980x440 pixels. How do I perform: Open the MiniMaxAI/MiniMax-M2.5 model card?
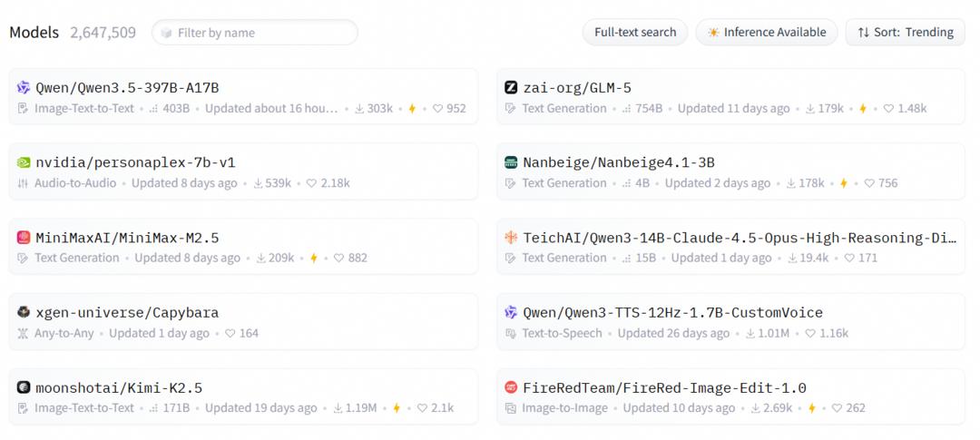(x=127, y=238)
